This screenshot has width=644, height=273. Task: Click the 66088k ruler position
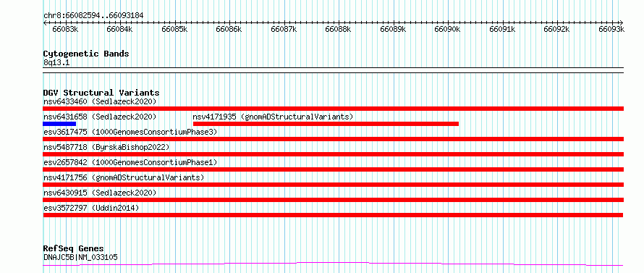339,29
